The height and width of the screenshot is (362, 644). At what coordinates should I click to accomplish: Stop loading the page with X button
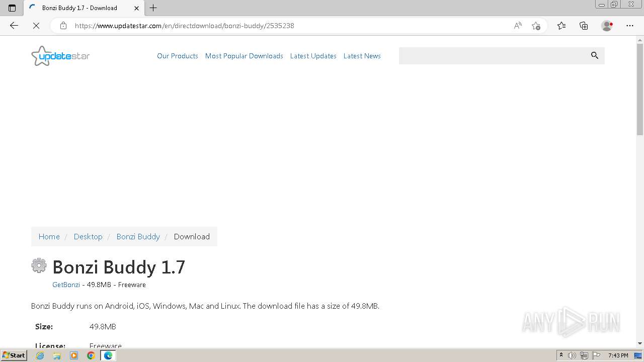(x=36, y=26)
